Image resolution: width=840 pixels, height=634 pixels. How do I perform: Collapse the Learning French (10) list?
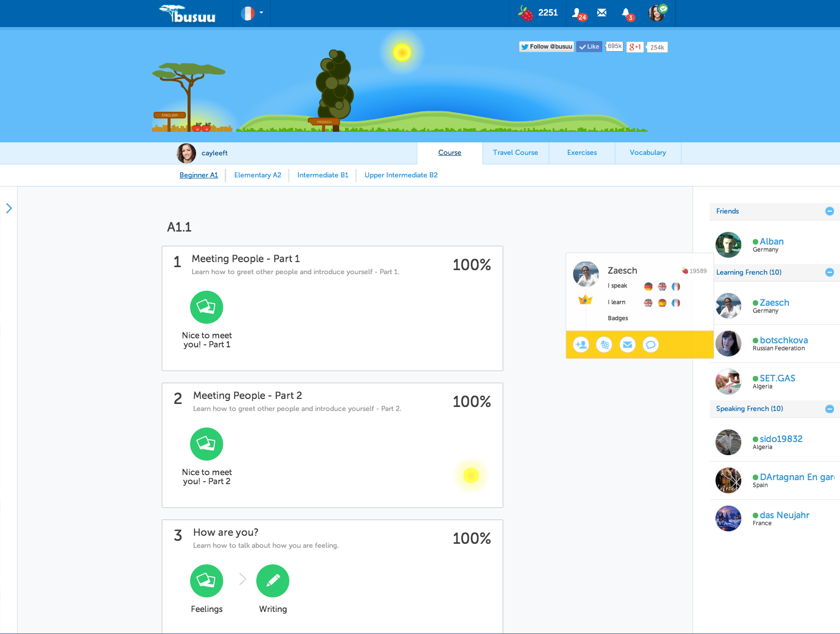coord(830,272)
